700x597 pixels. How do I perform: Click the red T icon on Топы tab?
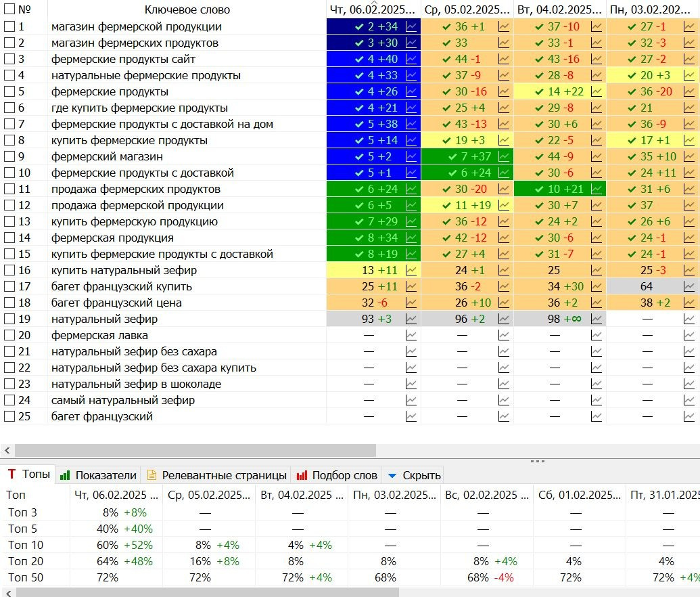click(14, 474)
